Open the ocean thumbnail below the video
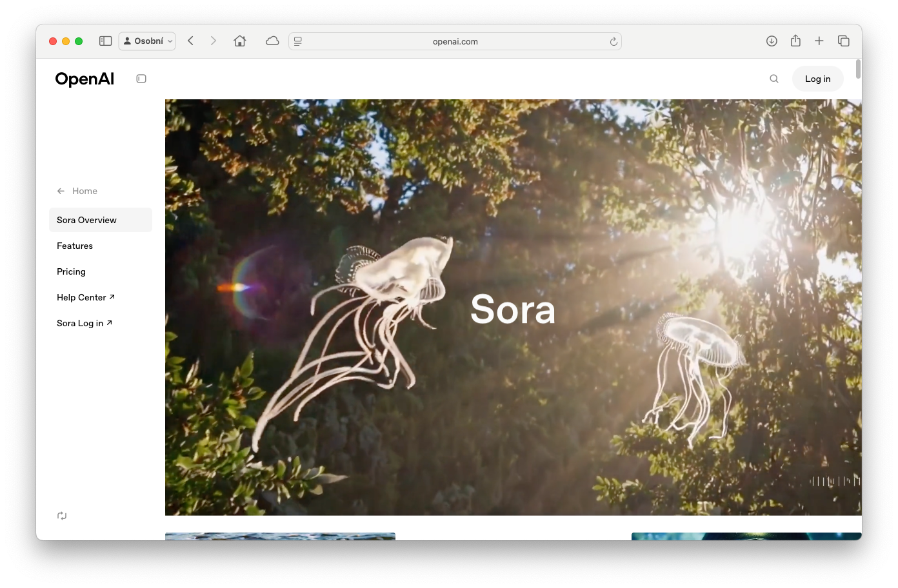 click(280, 536)
